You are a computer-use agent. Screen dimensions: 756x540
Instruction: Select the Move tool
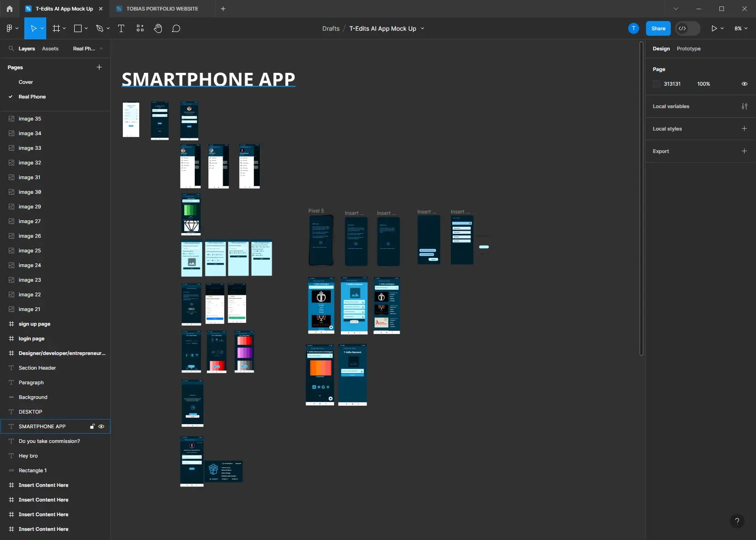33,28
